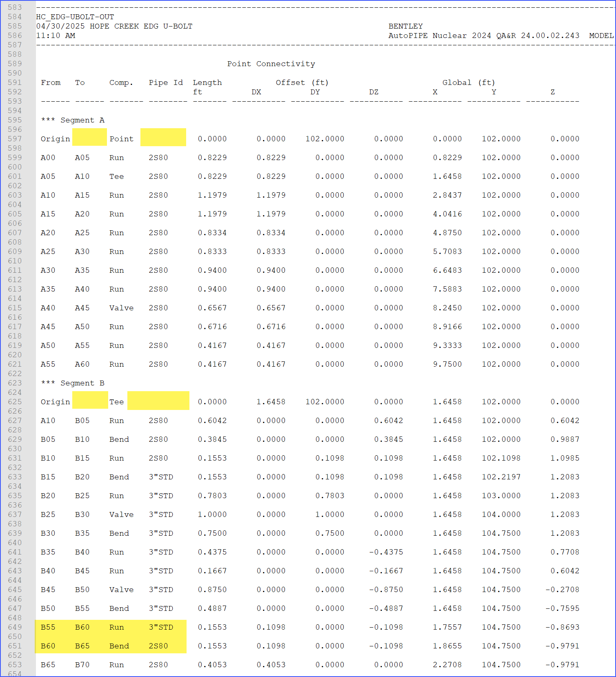Click 'Origin' in Segment A row
Image resolution: width=616 pixels, height=677 pixels.
(x=56, y=139)
